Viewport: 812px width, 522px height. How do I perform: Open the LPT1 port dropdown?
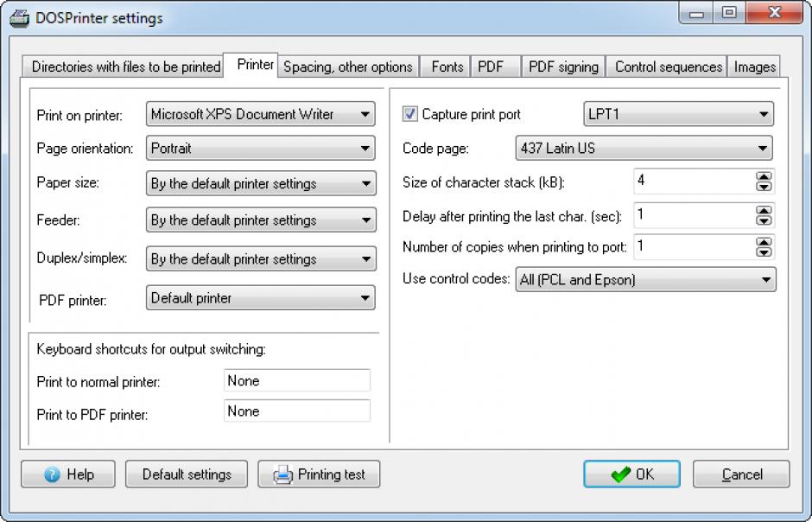pos(678,114)
